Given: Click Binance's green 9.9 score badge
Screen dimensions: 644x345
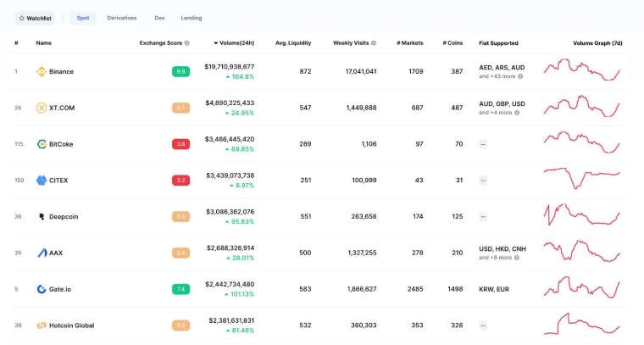Looking at the screenshot, I should pyautogui.click(x=180, y=72).
